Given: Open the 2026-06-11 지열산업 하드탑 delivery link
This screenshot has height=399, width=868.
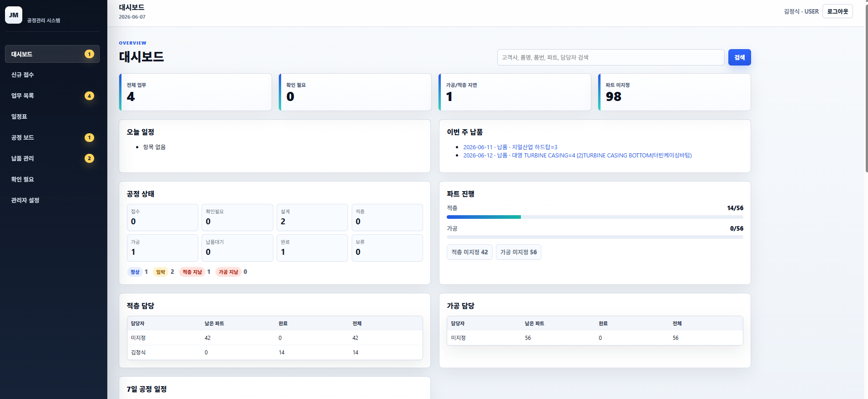Looking at the screenshot, I should click(510, 147).
